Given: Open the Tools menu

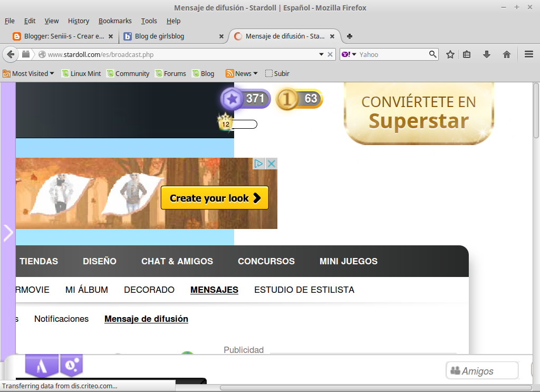Looking at the screenshot, I should tap(149, 21).
